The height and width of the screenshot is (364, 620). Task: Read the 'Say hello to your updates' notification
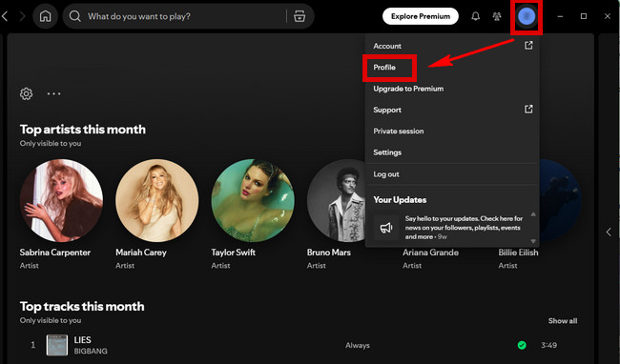pos(464,228)
